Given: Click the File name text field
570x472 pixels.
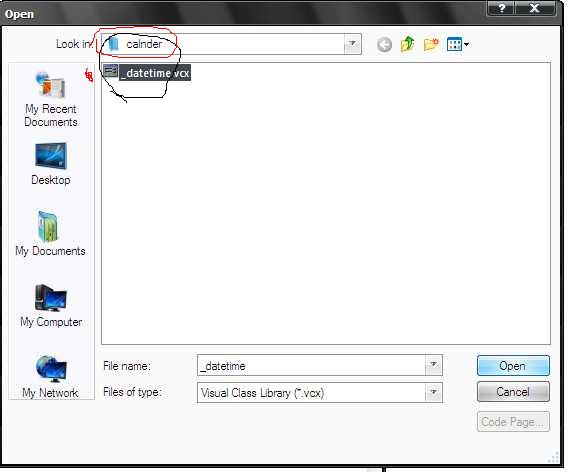Looking at the screenshot, I should tap(312, 365).
